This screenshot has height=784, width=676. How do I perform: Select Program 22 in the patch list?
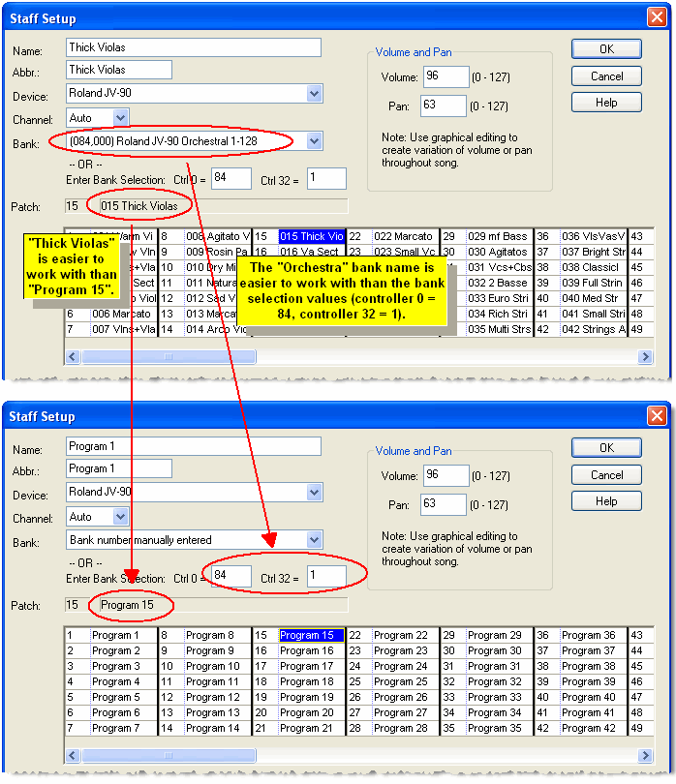pyautogui.click(x=401, y=636)
